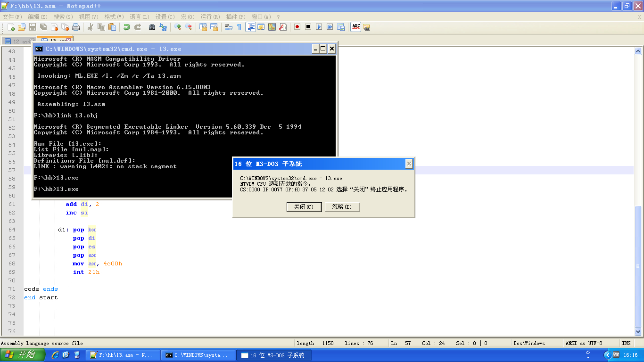
Task: Click 'length : 1150' in the status bar
Action: point(315,343)
